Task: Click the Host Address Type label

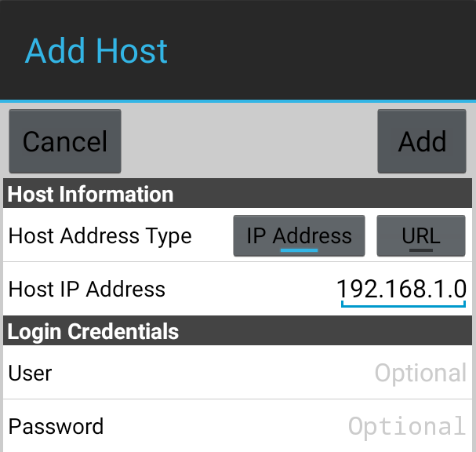Action: tap(100, 236)
